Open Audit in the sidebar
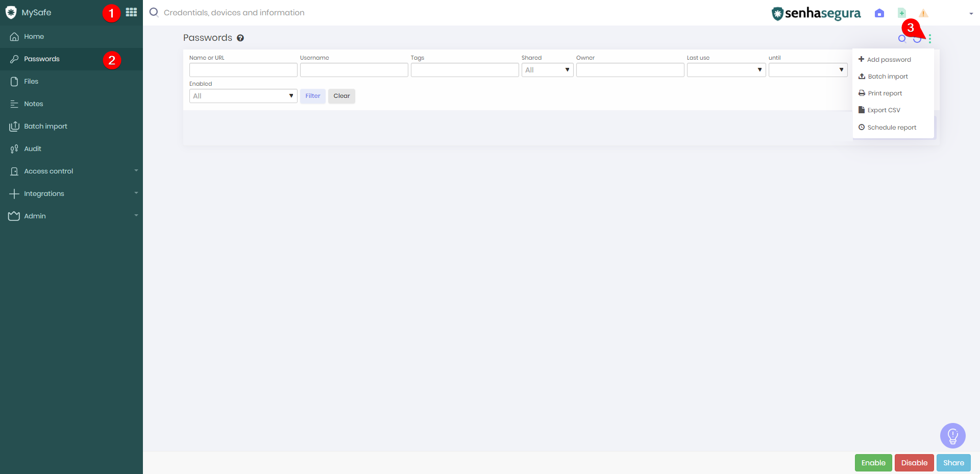 [x=71, y=149]
